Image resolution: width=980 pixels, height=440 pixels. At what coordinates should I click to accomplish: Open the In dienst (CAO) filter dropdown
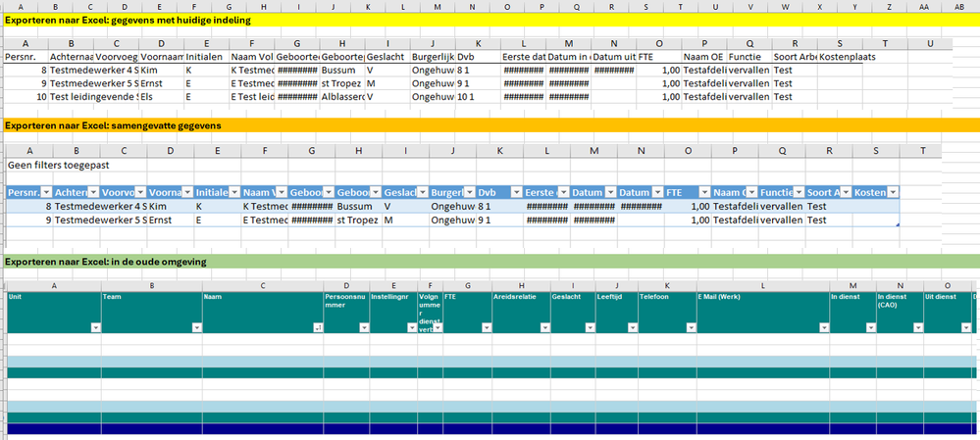click(x=917, y=327)
